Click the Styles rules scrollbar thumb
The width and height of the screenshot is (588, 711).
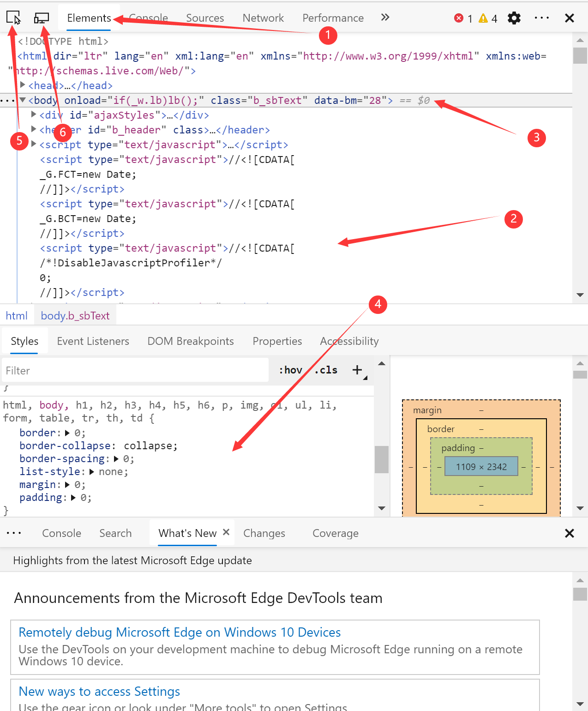382,459
